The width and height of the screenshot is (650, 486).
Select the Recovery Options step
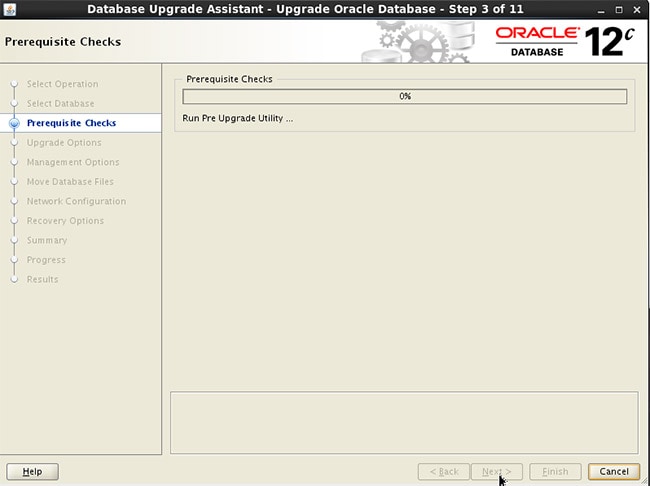[65, 221]
